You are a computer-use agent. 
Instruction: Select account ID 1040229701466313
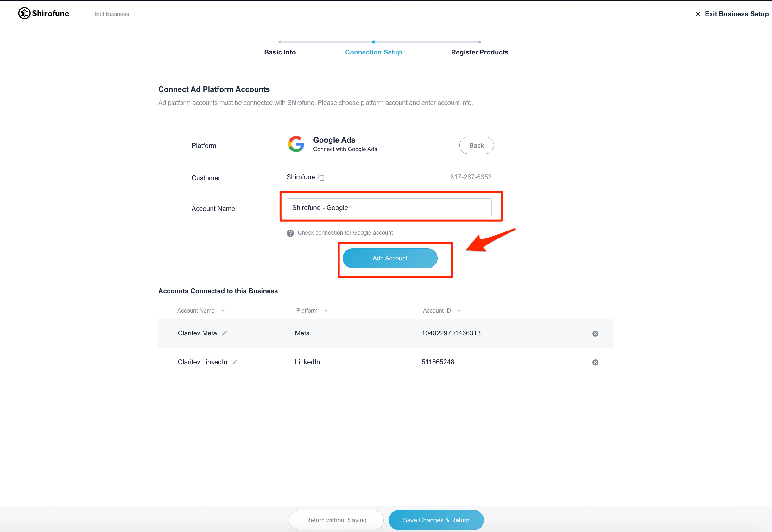(x=451, y=333)
